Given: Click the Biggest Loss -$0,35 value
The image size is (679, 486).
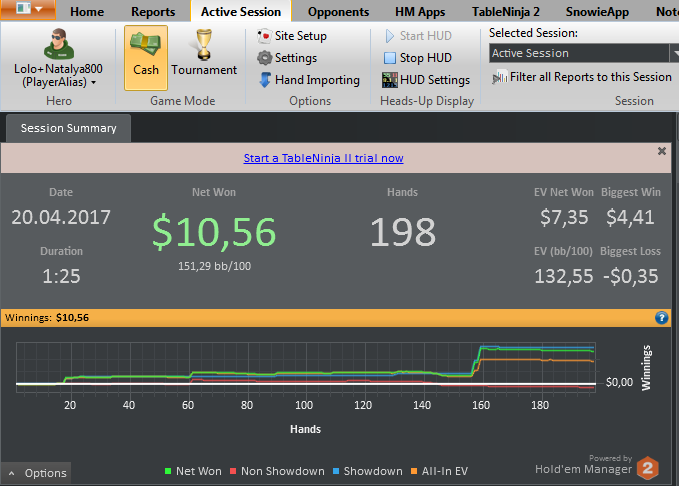Looking at the screenshot, I should 630,276.
